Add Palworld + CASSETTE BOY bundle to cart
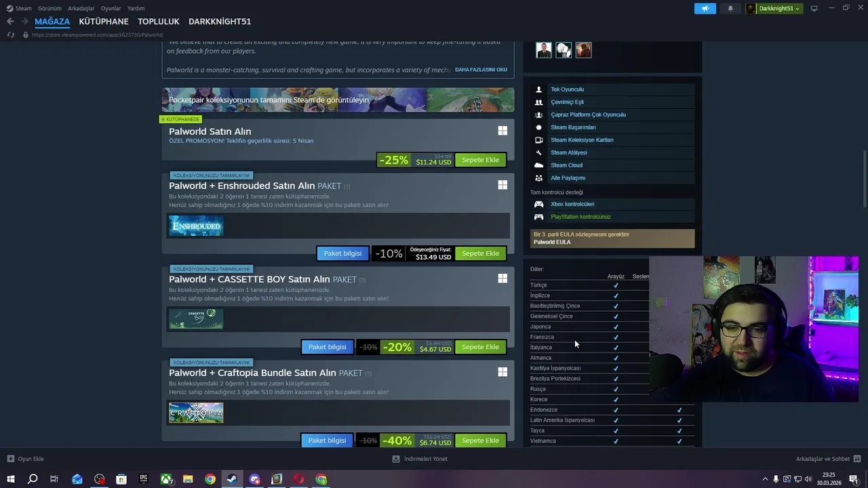This screenshot has width=868, height=488. pyautogui.click(x=480, y=347)
